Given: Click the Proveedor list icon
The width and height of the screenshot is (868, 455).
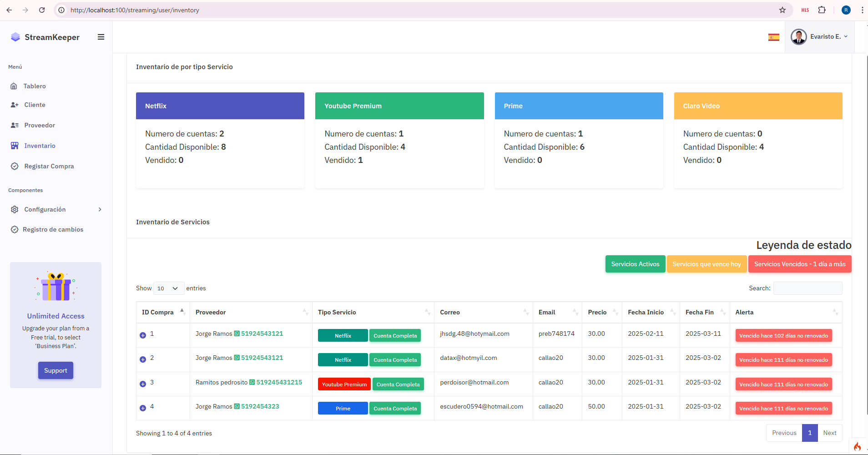Looking at the screenshot, I should click(15, 125).
